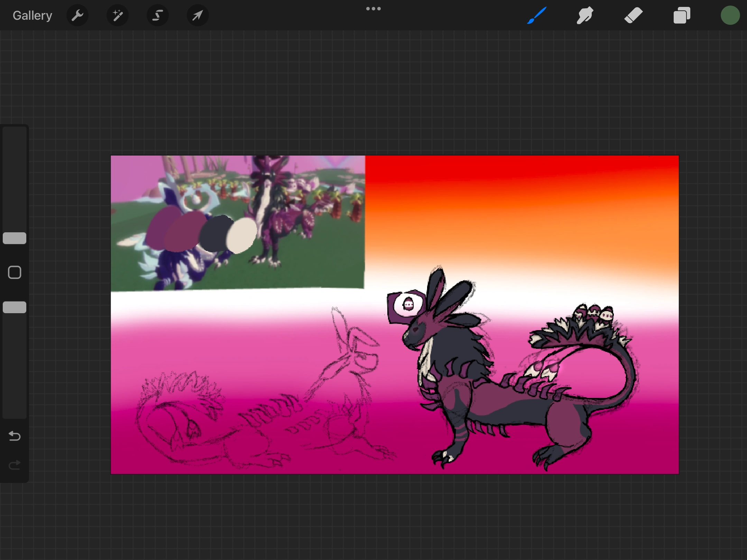Select the Transform arrow tool
This screenshot has height=560, width=747.
click(x=197, y=15)
